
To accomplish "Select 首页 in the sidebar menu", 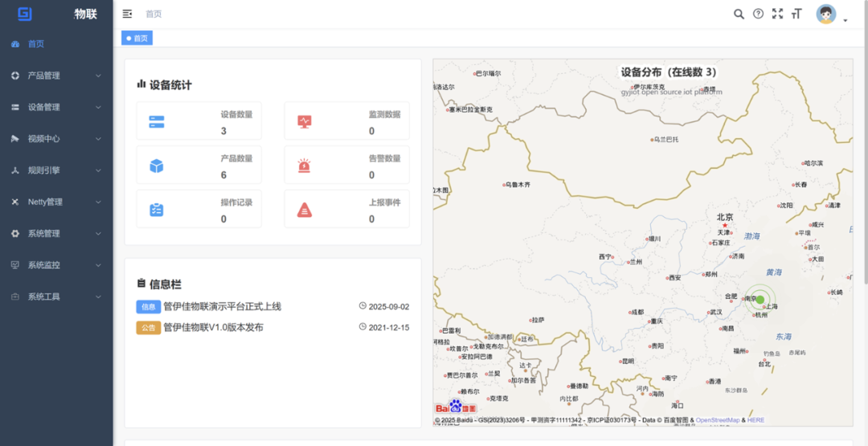I will (36, 44).
